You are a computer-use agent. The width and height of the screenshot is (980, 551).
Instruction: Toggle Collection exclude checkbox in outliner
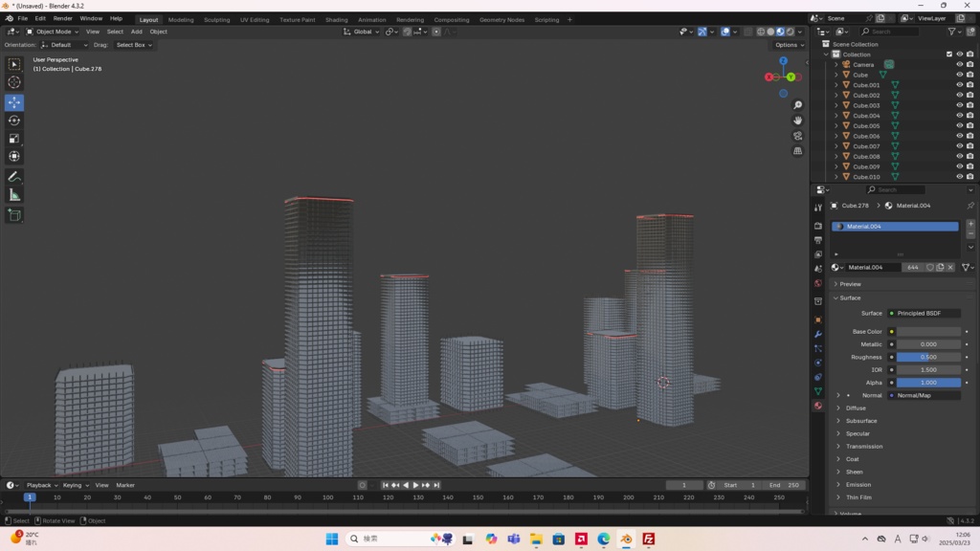coord(949,55)
